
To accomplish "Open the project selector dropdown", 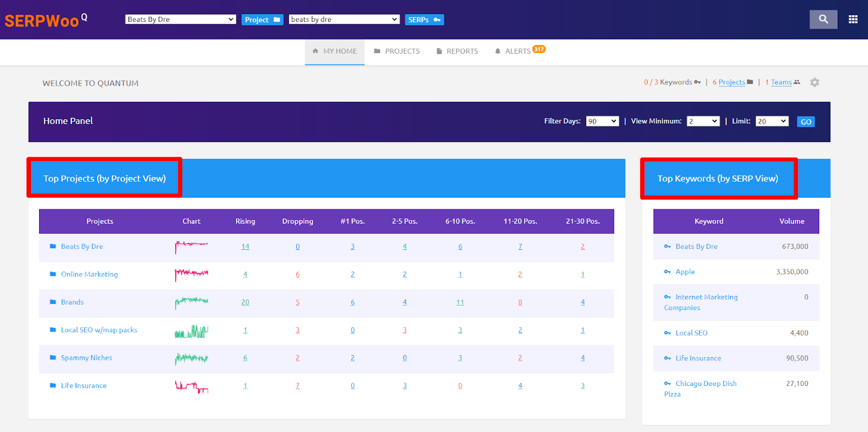I will (x=181, y=20).
